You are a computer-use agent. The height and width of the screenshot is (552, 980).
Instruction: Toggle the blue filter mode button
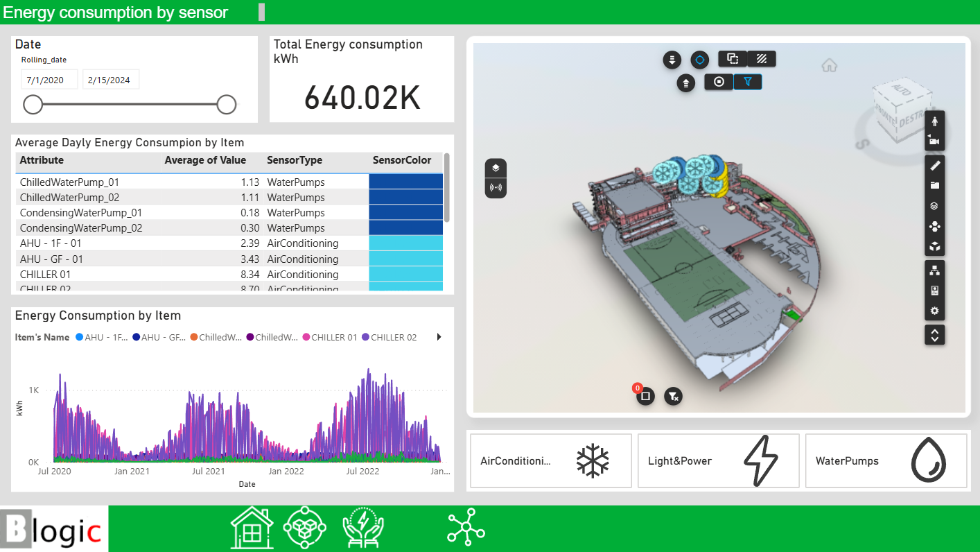pyautogui.click(x=747, y=82)
